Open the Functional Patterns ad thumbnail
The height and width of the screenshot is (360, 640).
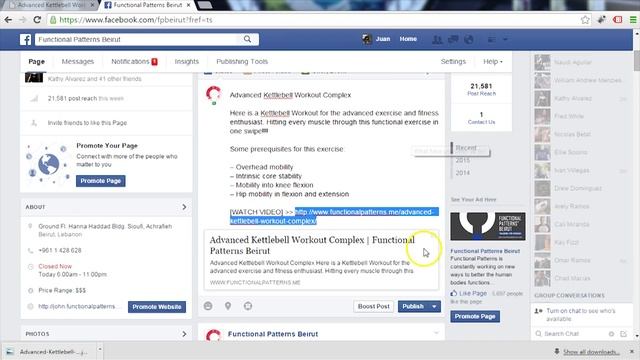click(488, 226)
